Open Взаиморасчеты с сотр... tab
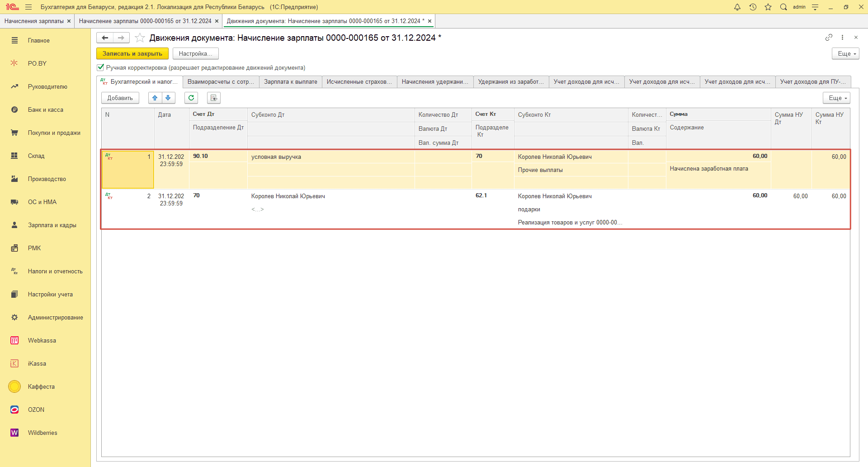Screen dimensions: 868x467 click(221, 82)
